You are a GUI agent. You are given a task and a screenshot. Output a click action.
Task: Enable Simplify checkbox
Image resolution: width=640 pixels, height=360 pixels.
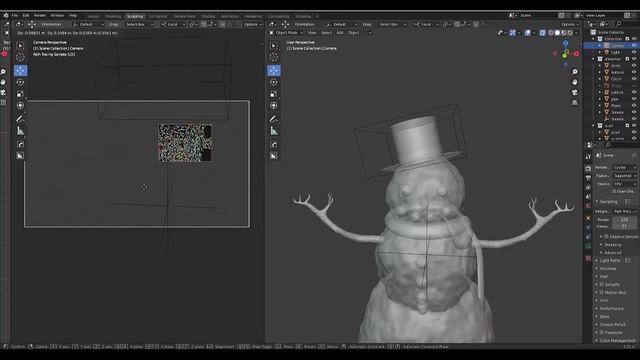(x=602, y=284)
